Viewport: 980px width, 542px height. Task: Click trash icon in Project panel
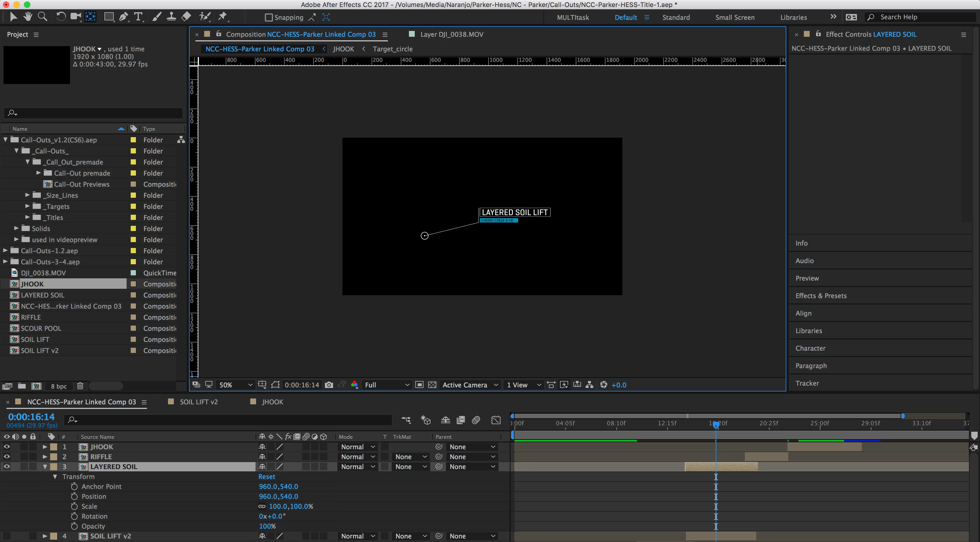pyautogui.click(x=80, y=386)
